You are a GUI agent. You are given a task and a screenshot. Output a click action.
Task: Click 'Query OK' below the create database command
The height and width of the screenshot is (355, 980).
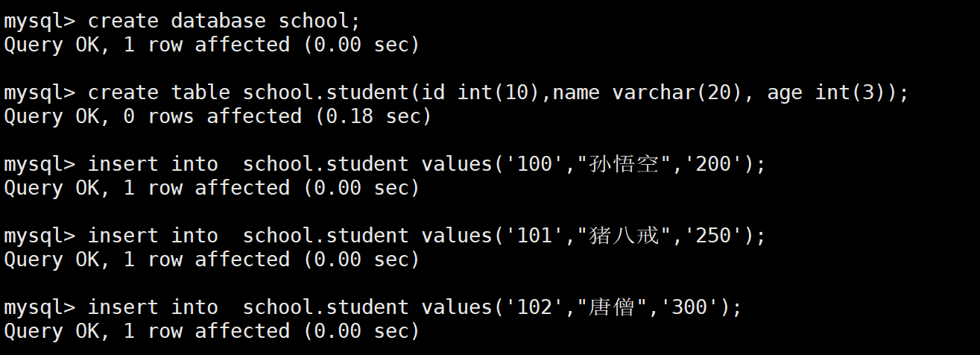click(51, 45)
